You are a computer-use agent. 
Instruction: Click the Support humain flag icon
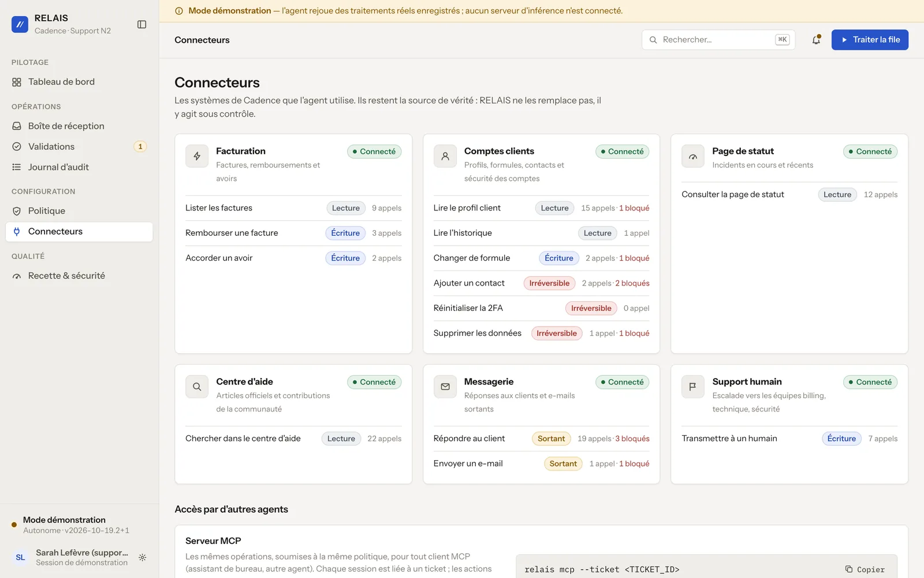(x=693, y=387)
